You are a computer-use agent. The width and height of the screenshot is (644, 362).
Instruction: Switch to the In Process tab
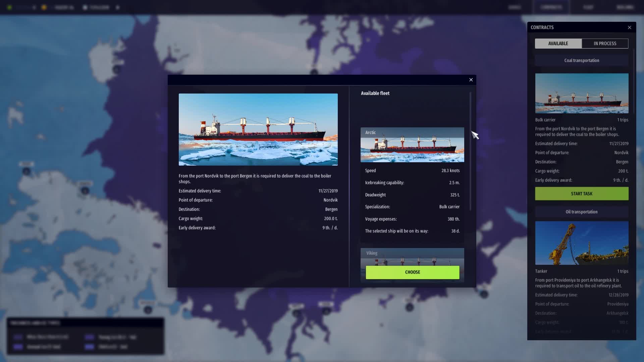605,44
